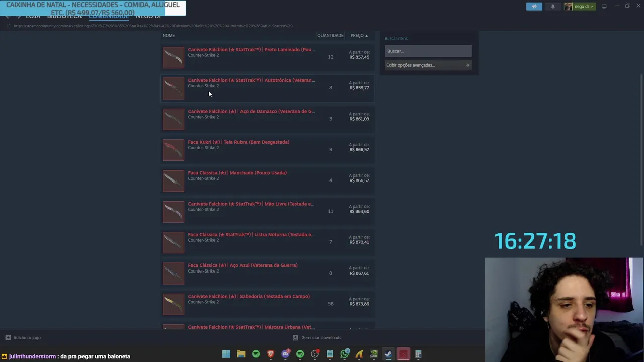
Task: Open Spotify icon beside Discord
Action: tap(300, 354)
